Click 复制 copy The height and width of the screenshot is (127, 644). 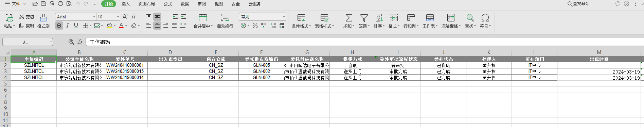tap(27, 26)
